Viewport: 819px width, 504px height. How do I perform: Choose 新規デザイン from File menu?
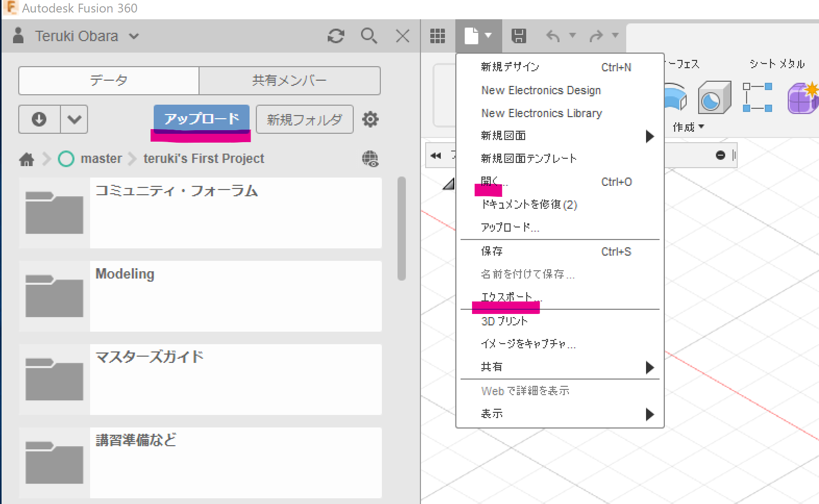(560, 67)
